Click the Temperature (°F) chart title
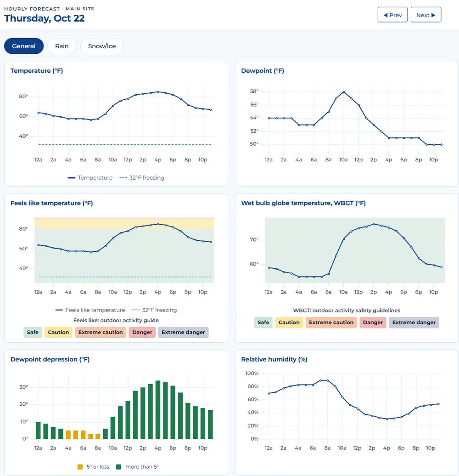The width and height of the screenshot is (459, 476). (x=37, y=71)
